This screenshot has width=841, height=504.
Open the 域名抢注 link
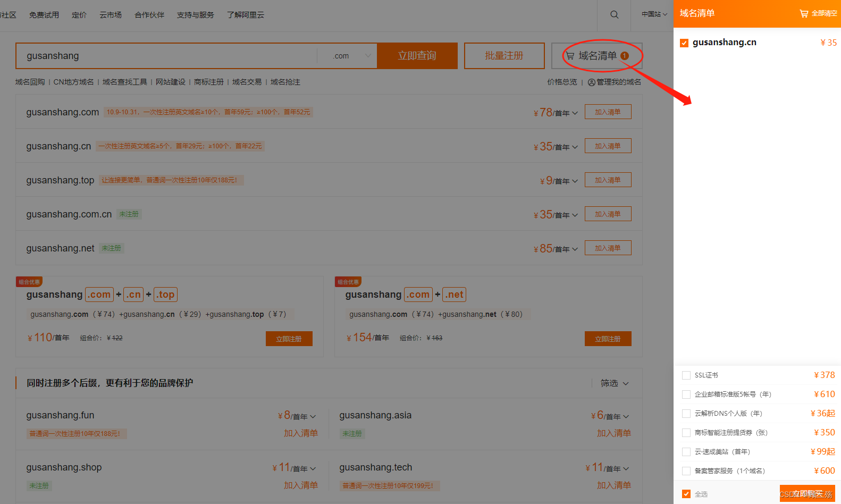[285, 82]
